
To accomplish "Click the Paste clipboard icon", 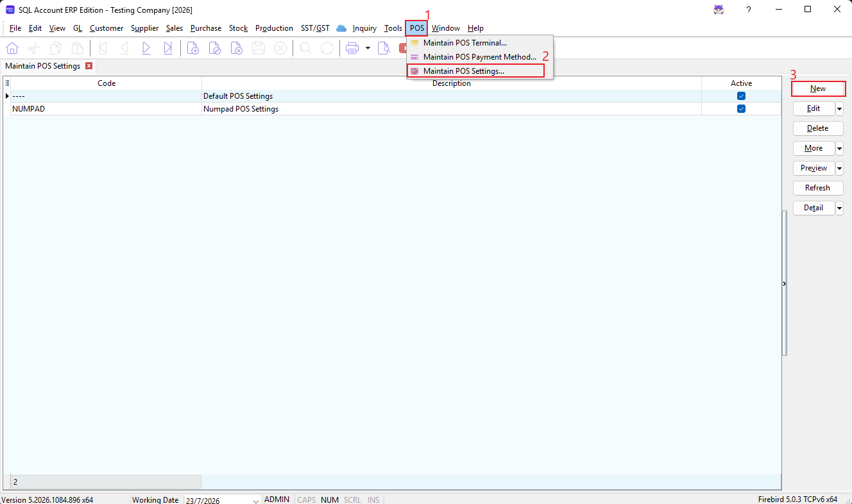I will point(77,48).
